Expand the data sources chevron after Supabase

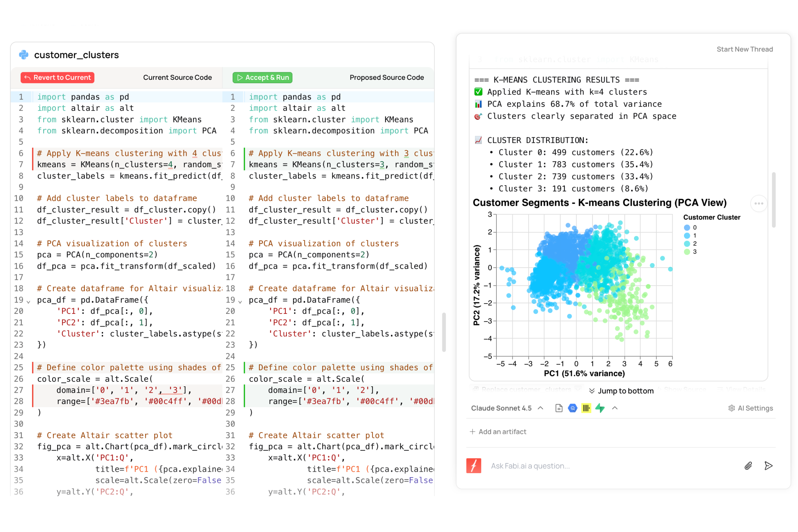tap(615, 408)
